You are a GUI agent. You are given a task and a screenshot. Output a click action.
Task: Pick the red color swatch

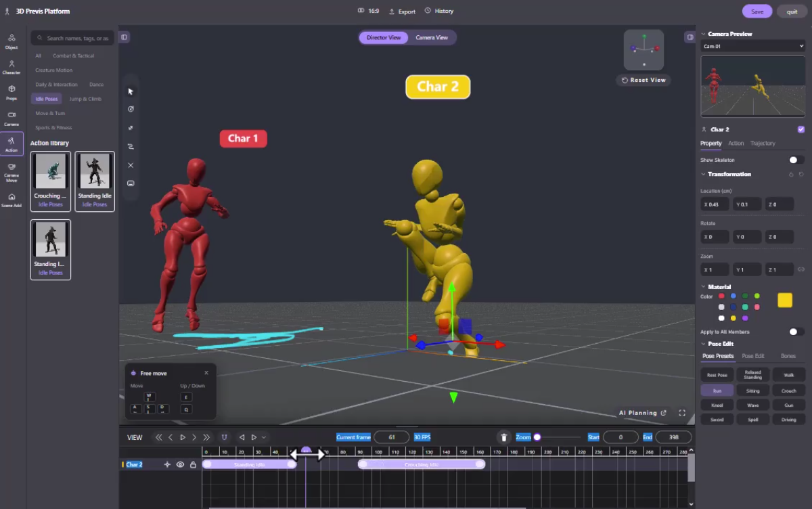click(x=721, y=296)
